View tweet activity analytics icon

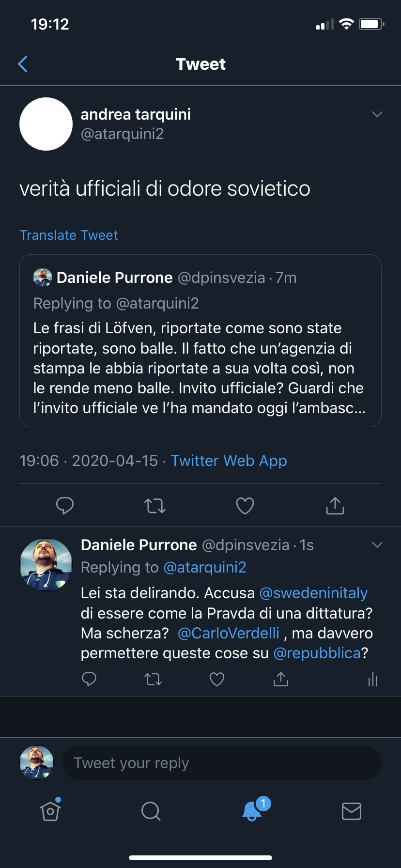point(372,679)
